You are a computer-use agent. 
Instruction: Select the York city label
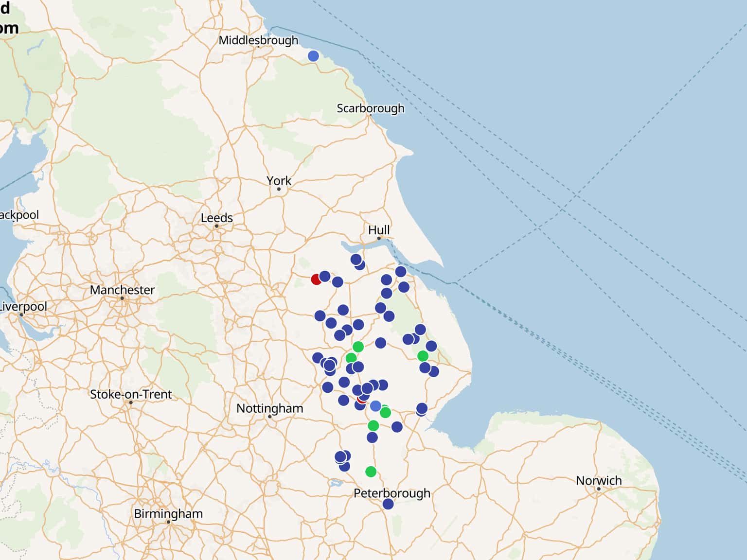point(279,181)
